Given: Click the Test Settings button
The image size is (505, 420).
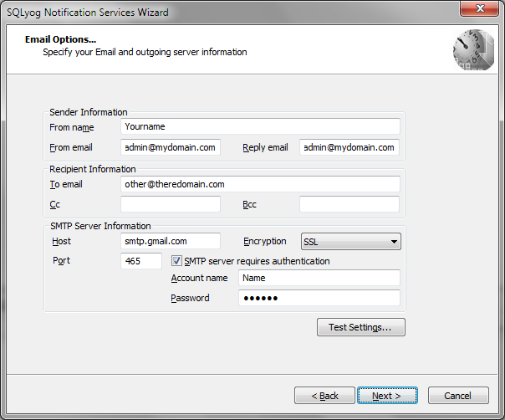Looking at the screenshot, I should tap(360, 327).
